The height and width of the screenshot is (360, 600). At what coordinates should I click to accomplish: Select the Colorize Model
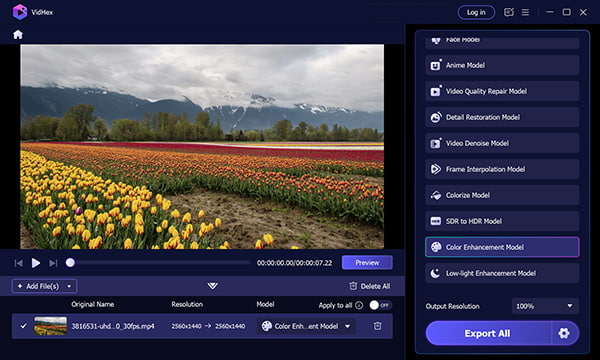(502, 195)
